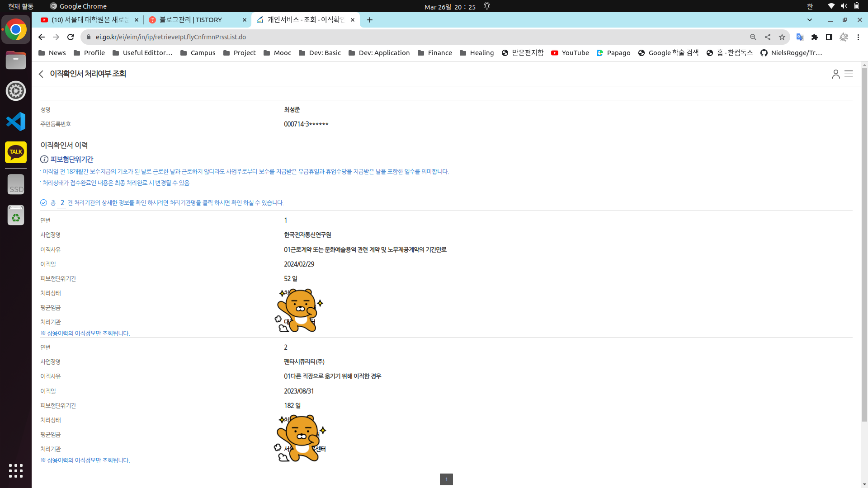Screen dimensions: 868x488
Task: Open a new browser tab with plus button
Action: point(370,20)
